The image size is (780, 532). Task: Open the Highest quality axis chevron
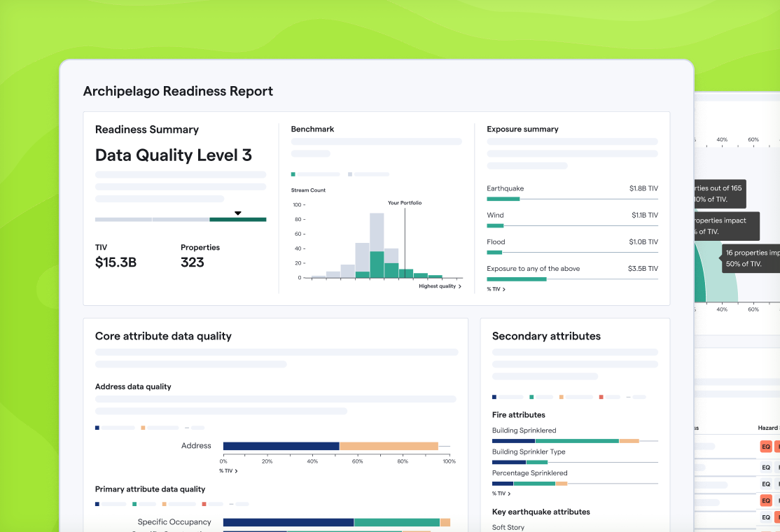(459, 286)
